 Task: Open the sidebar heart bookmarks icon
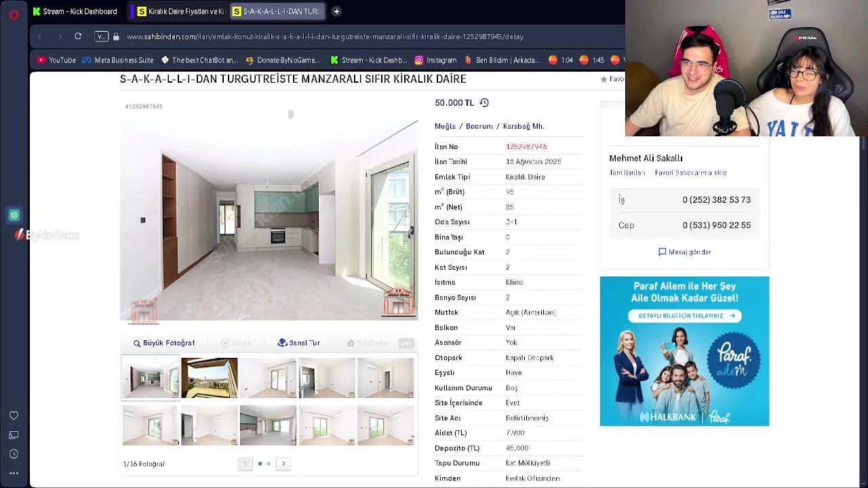[14, 415]
